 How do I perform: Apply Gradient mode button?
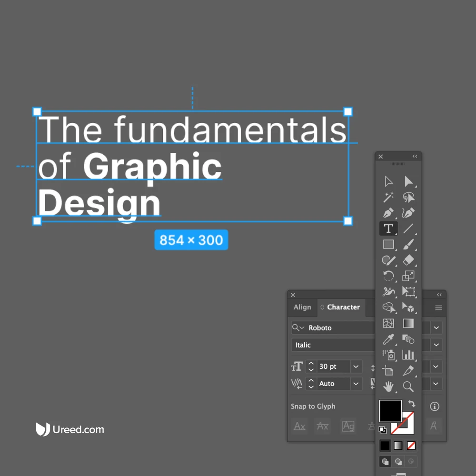(x=398, y=446)
